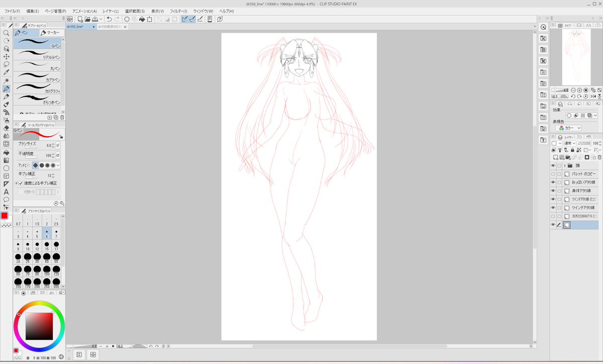Image resolution: width=603 pixels, height=364 pixels.
Task: Select the Move tool
Action: coord(7,57)
